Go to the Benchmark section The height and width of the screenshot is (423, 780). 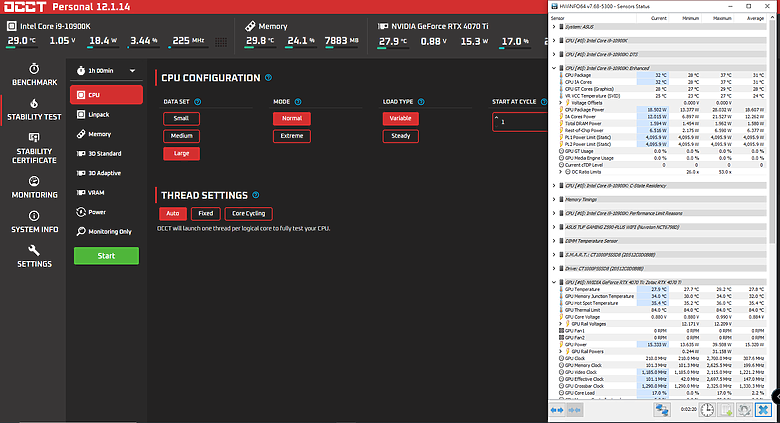[34, 75]
